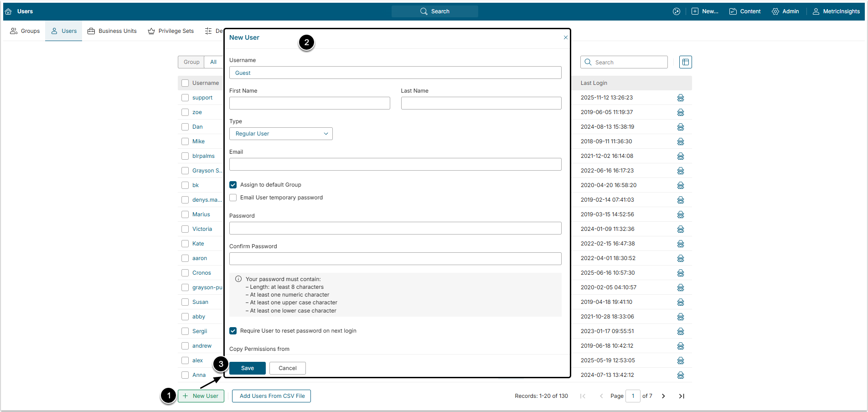
Task: Close the New User dialog
Action: (565, 37)
